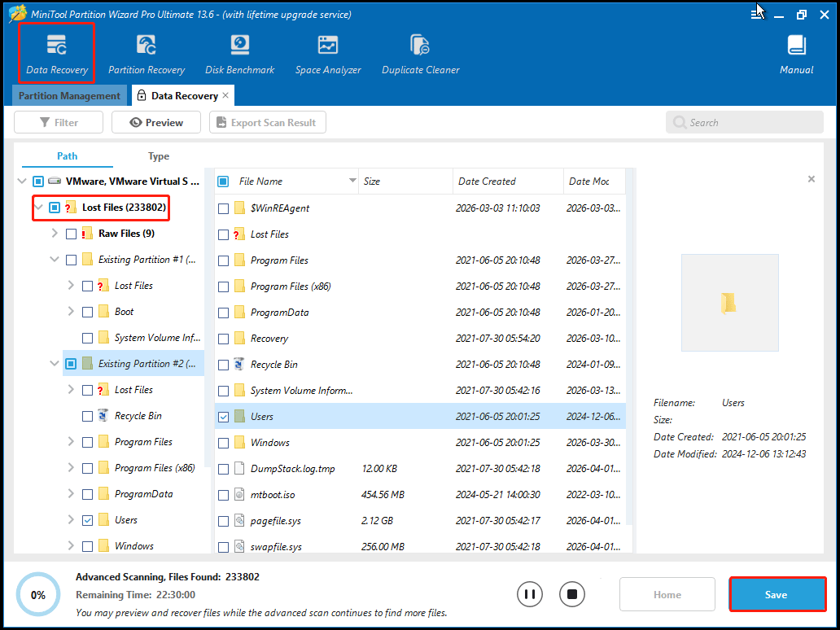Click in the Search input field
Viewport: 840px width, 630px height.
click(745, 122)
